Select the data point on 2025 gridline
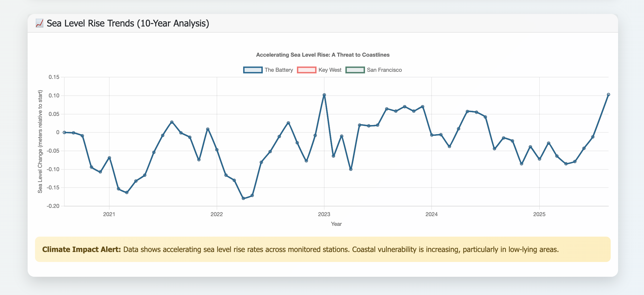The width and height of the screenshot is (644, 295). pos(539,159)
